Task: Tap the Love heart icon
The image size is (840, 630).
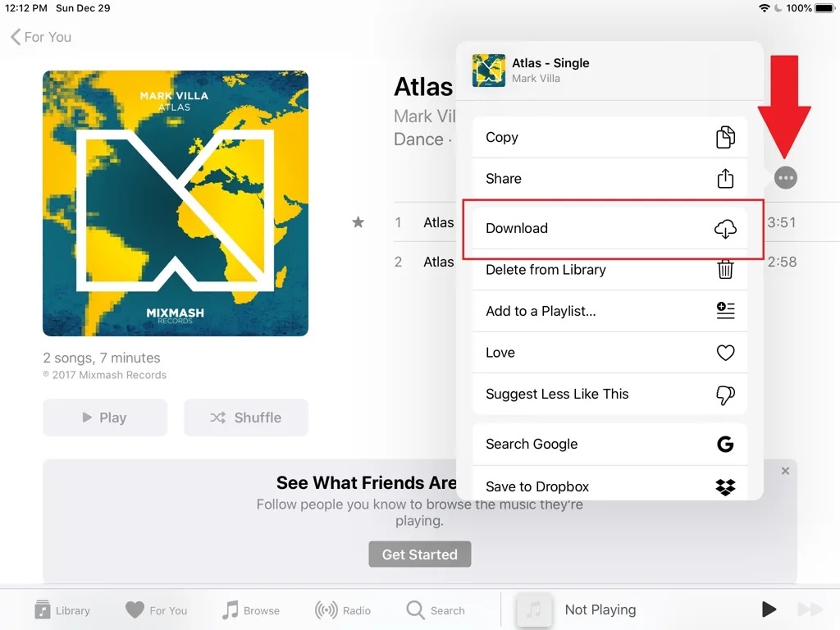Action: [x=725, y=353]
